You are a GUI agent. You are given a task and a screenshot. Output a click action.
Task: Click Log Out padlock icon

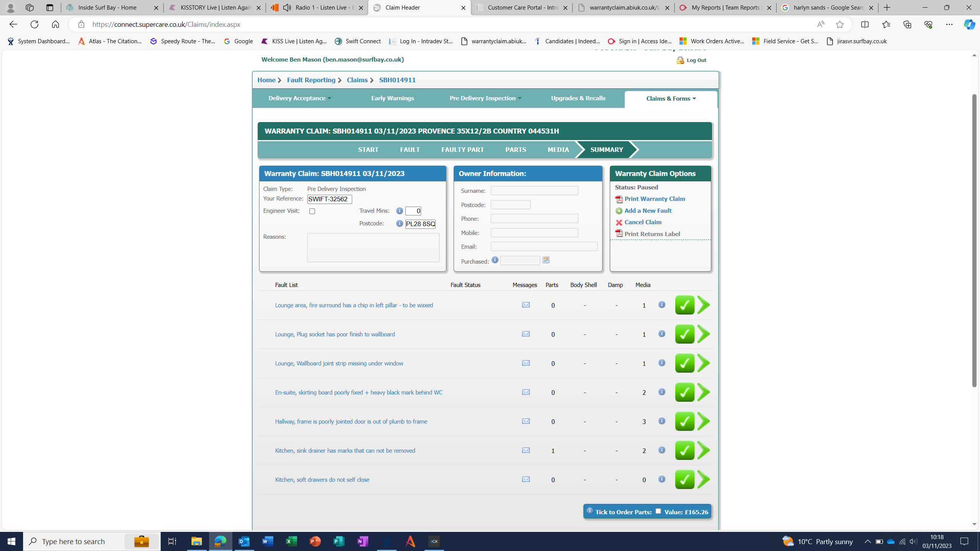pyautogui.click(x=680, y=60)
